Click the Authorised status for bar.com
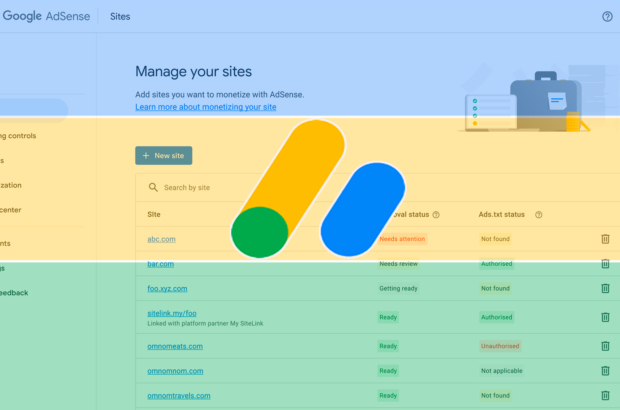The width and height of the screenshot is (620, 410). (x=496, y=264)
